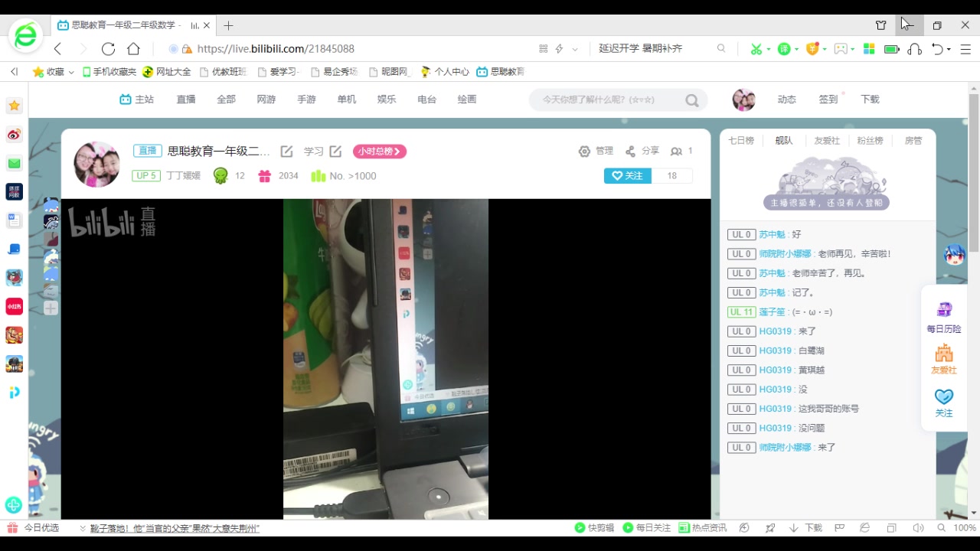Switch to the 房管 tab

913,141
